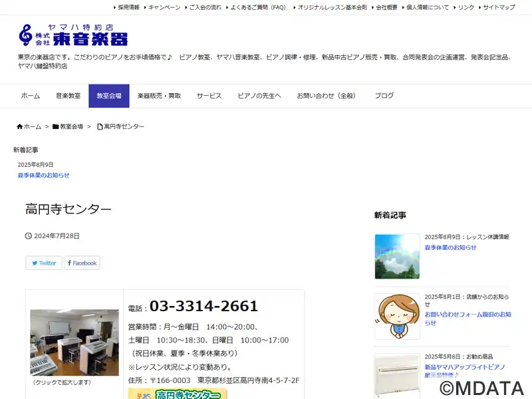Open the 会社概要 link

coord(387,7)
